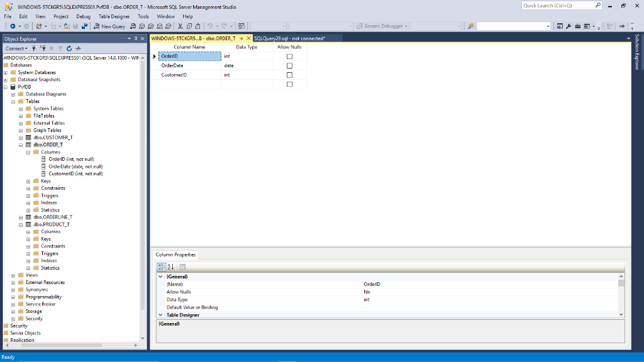
Task: Click the Cut scissors icon
Action: (x=180, y=26)
